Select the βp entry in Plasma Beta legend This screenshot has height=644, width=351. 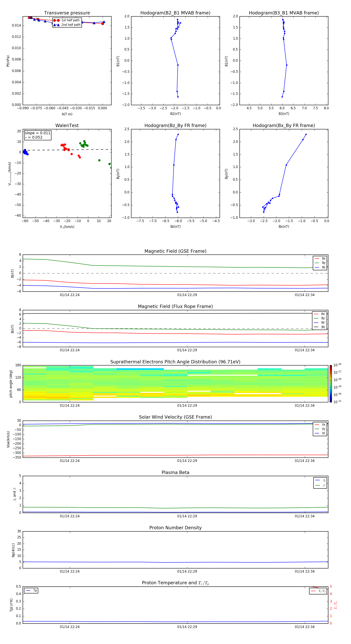(320, 480)
